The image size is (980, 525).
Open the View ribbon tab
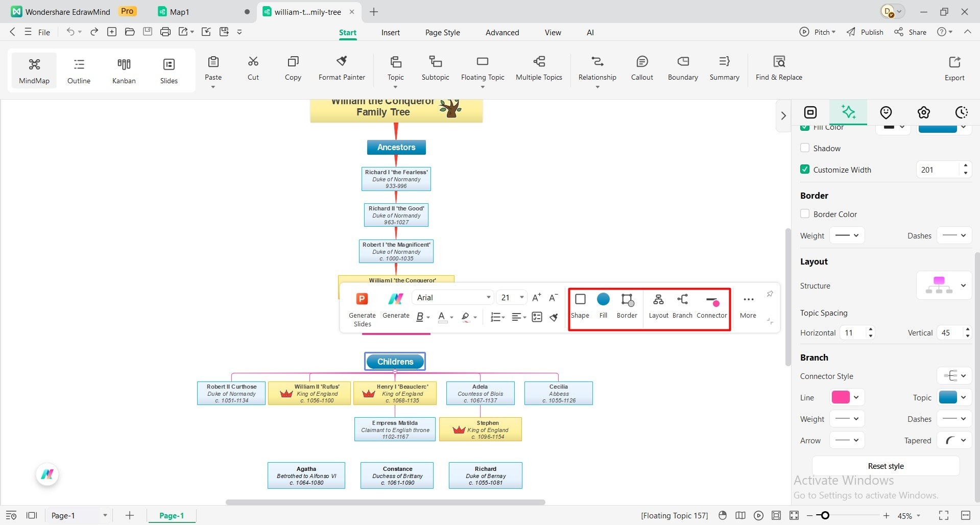(553, 32)
